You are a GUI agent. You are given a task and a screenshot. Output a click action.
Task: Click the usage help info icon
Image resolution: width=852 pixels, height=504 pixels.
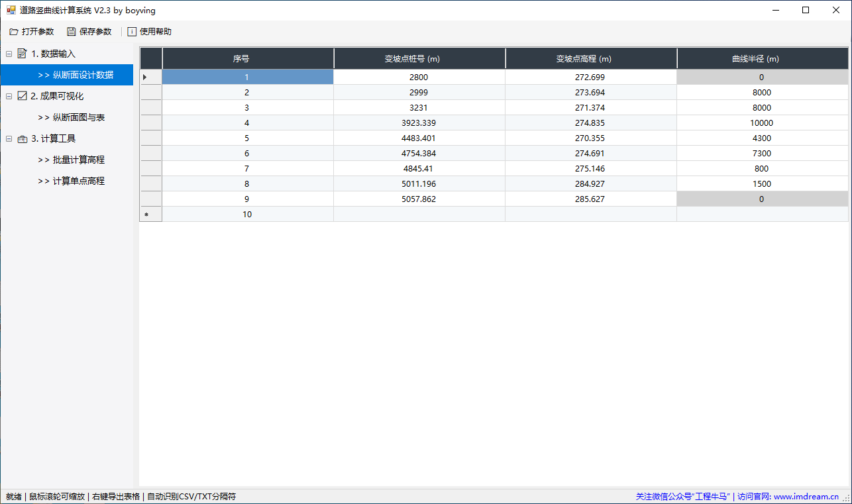click(x=132, y=32)
